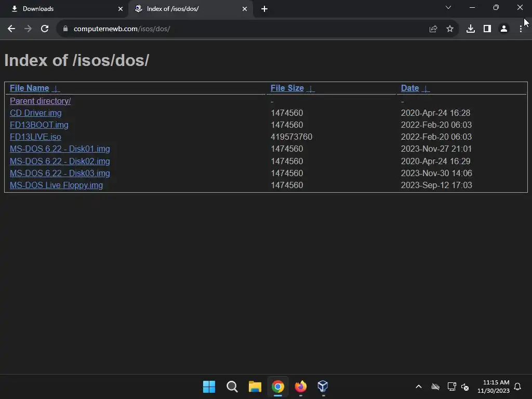
Task: Click descending arrow next to File Size
Action: (x=311, y=89)
